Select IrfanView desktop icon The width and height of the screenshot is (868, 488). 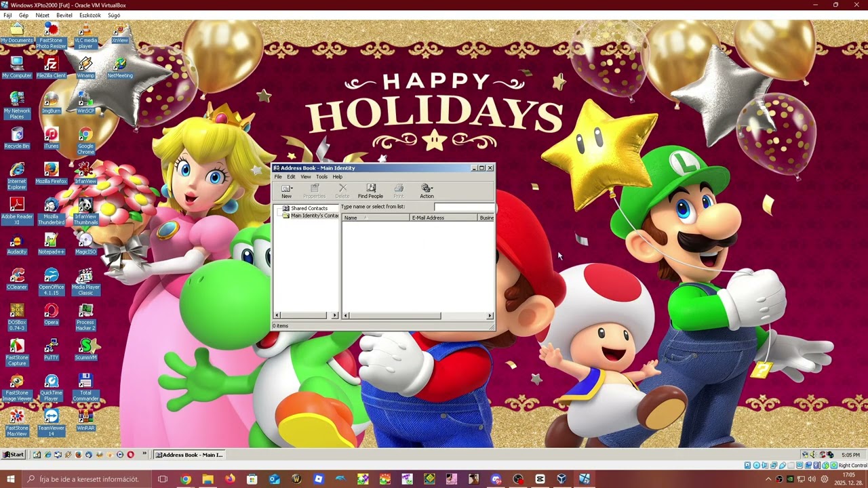(85, 174)
